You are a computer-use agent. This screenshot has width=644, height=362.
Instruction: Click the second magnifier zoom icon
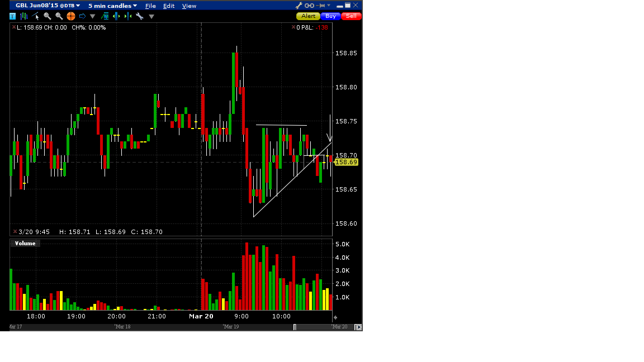59,16
